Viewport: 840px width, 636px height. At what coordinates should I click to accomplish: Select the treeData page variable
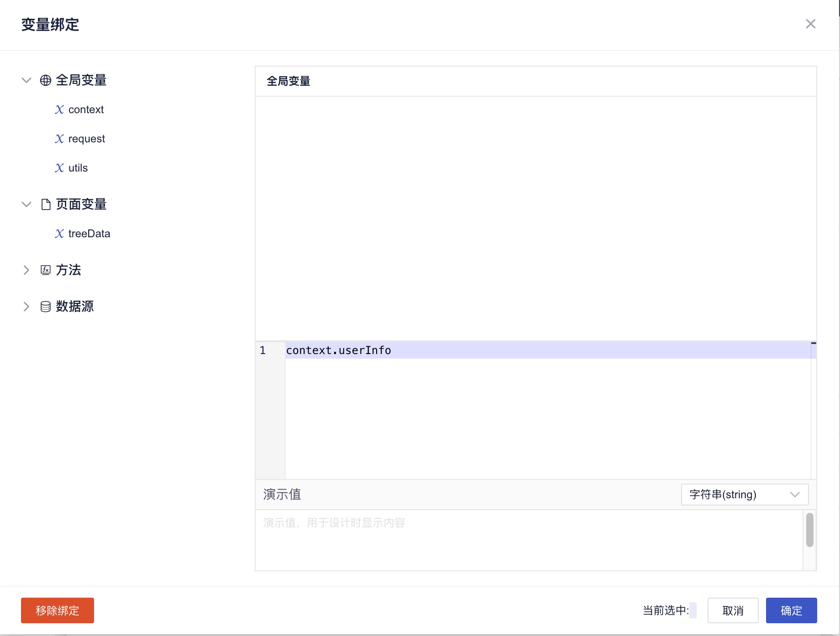click(89, 234)
